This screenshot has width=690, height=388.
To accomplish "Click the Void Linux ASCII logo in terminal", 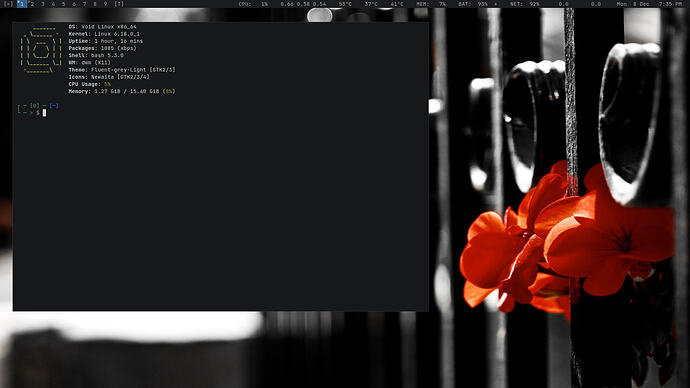I will coord(40,50).
